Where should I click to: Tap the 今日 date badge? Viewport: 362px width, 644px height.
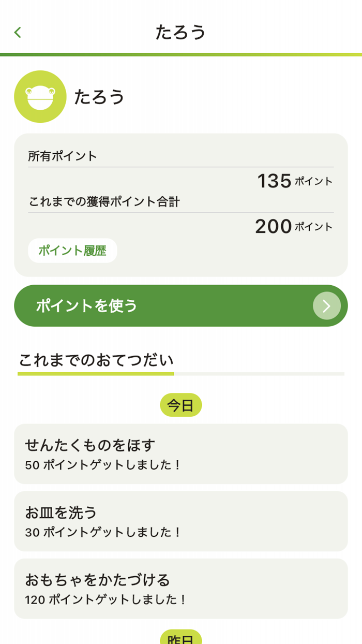[x=181, y=405]
